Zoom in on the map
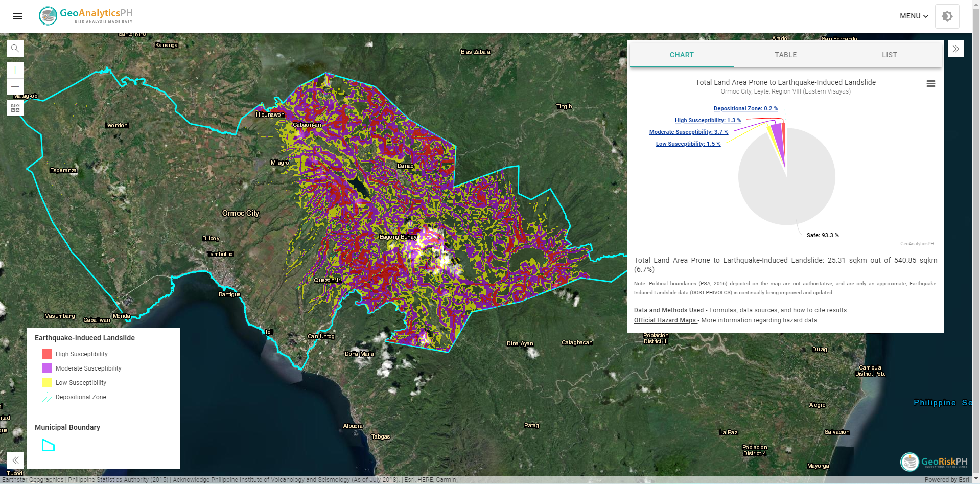The height and width of the screenshot is (484, 980). [15, 70]
